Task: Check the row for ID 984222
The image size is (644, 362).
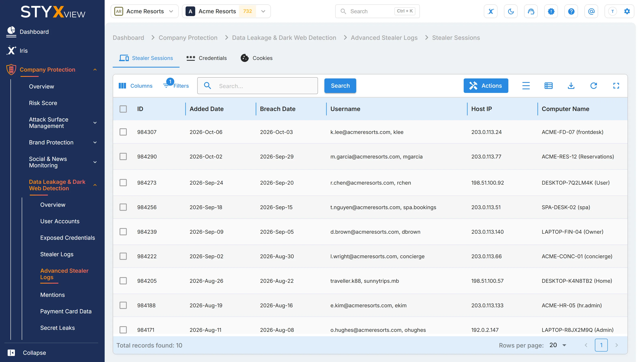Action: [x=123, y=256]
